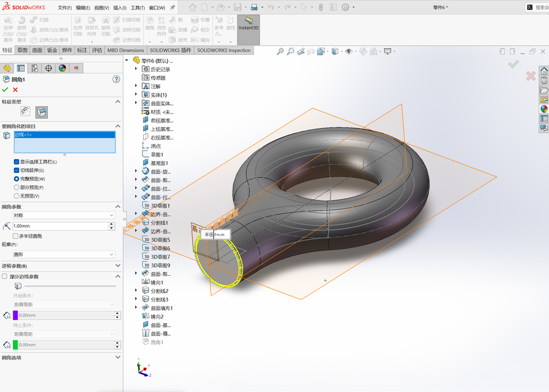Viewport: 549px width, 392px height.
Task: Open the Options gear icon
Action: 345,7
